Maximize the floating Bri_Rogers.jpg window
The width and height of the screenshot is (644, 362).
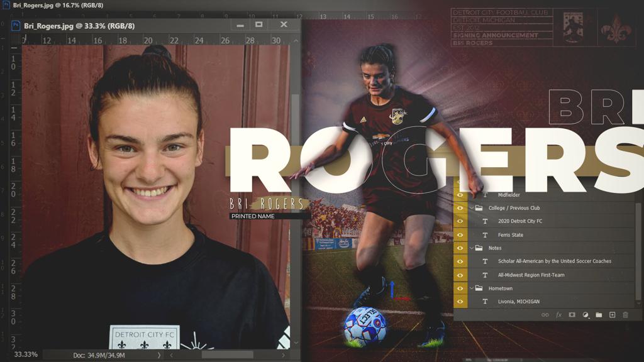coord(258,25)
